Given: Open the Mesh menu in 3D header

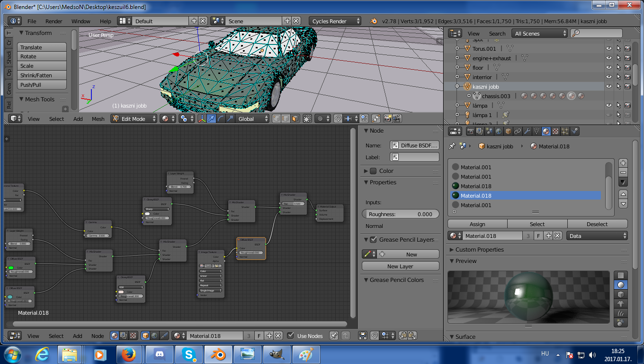Looking at the screenshot, I should point(98,118).
